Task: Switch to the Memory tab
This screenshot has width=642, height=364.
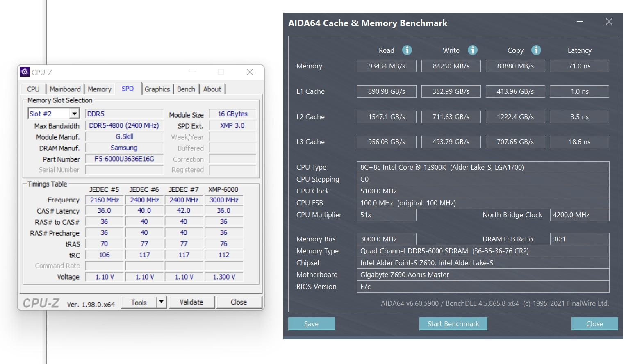Action: pos(99,89)
